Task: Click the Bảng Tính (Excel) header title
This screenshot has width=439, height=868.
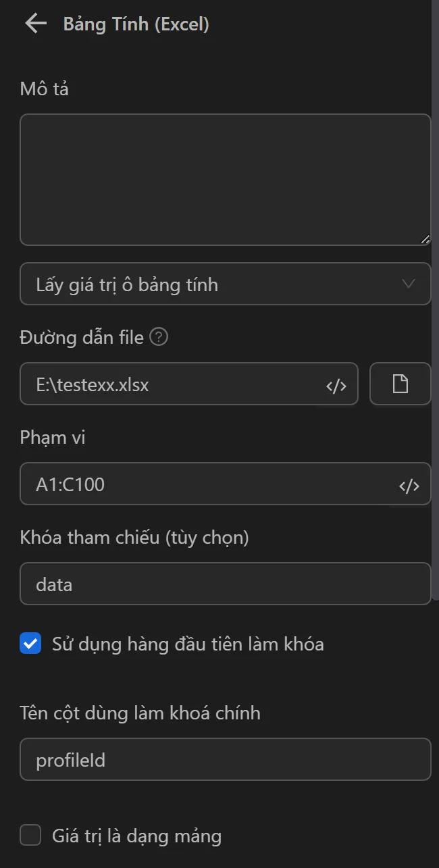Action: click(136, 24)
